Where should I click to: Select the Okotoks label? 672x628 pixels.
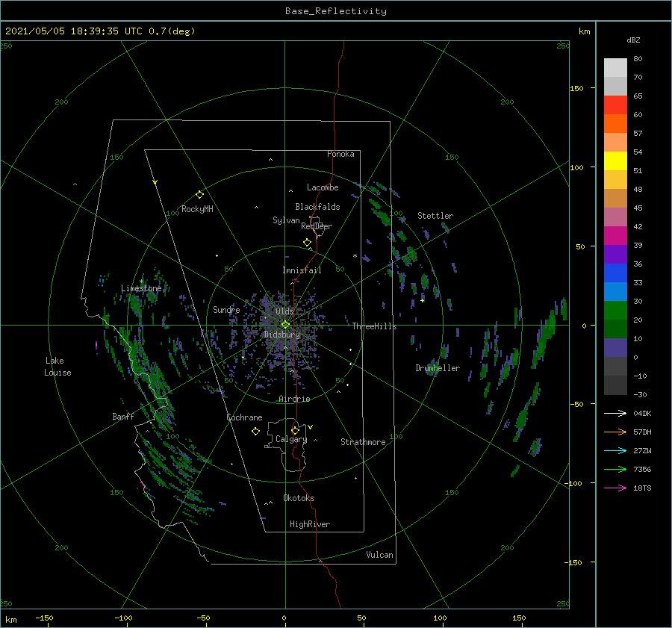click(299, 498)
